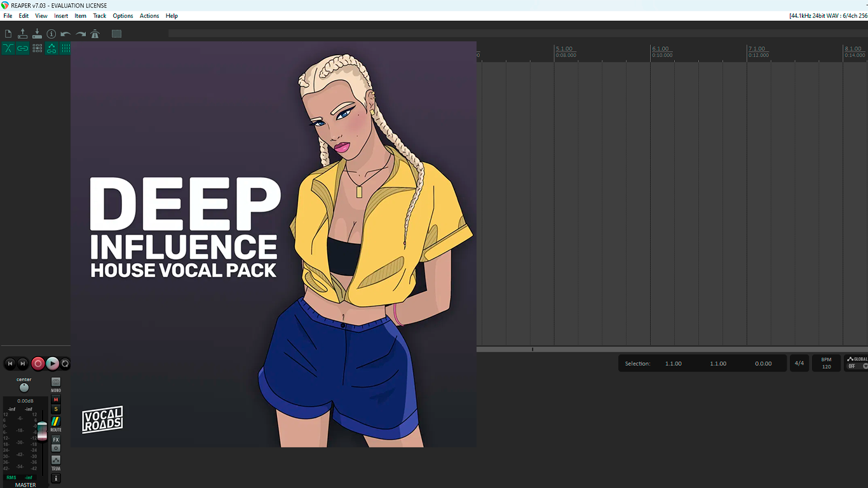The height and width of the screenshot is (488, 868).
Task: Go to project end
Action: tap(23, 363)
